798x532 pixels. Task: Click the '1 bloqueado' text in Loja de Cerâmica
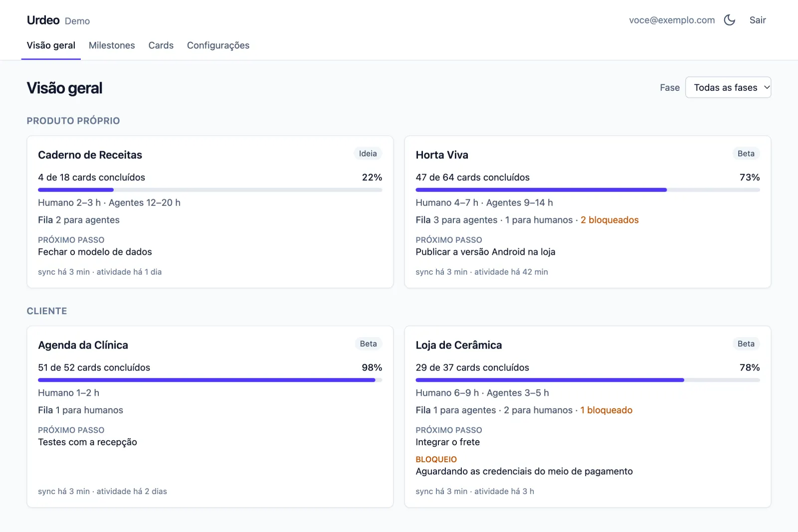606,410
